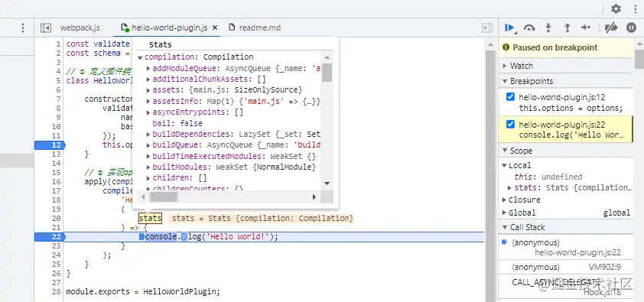Expand asyncEntrypoints property

[x=148, y=112]
